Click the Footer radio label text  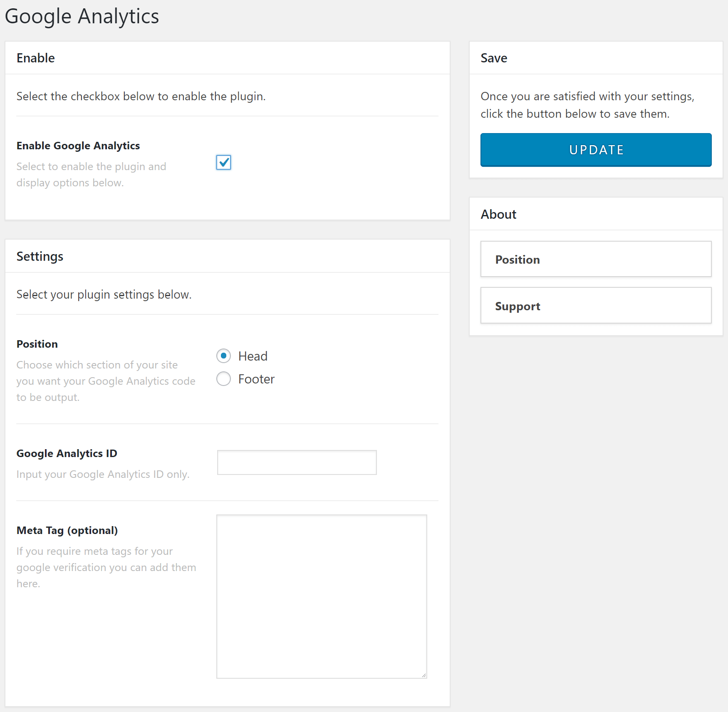click(256, 379)
